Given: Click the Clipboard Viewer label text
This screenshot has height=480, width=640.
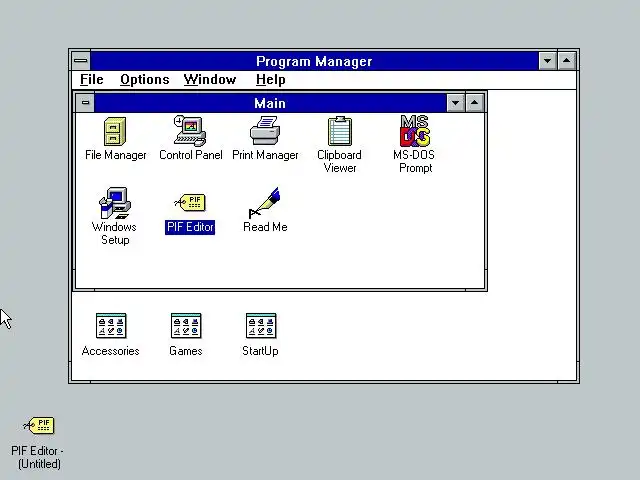Looking at the screenshot, I should 340,161.
